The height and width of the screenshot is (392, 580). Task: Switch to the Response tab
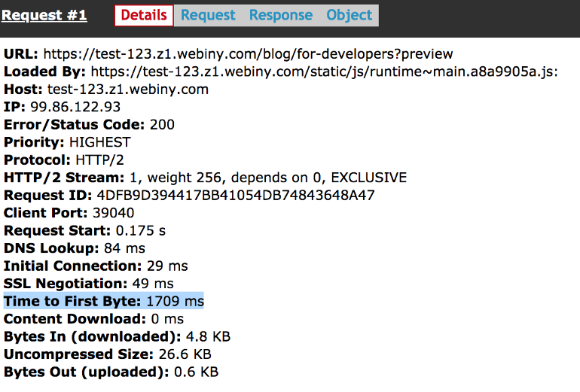281,15
